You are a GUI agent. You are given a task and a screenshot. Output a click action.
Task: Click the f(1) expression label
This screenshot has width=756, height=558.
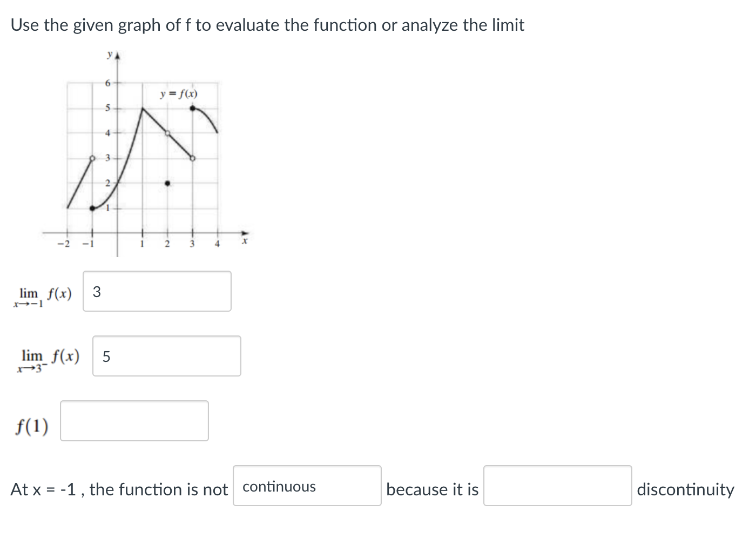tap(31, 426)
